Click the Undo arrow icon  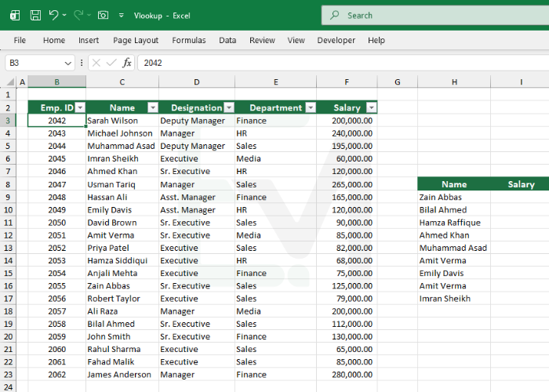click(53, 15)
